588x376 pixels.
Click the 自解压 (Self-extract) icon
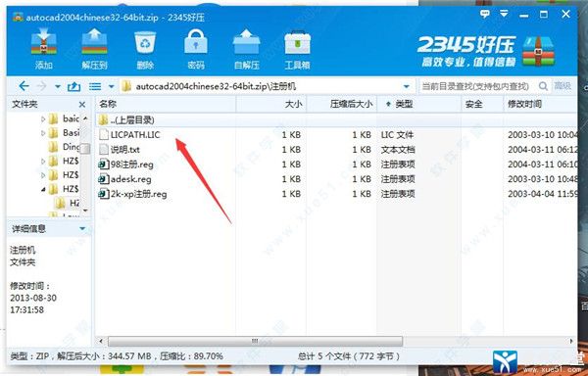[x=246, y=48]
